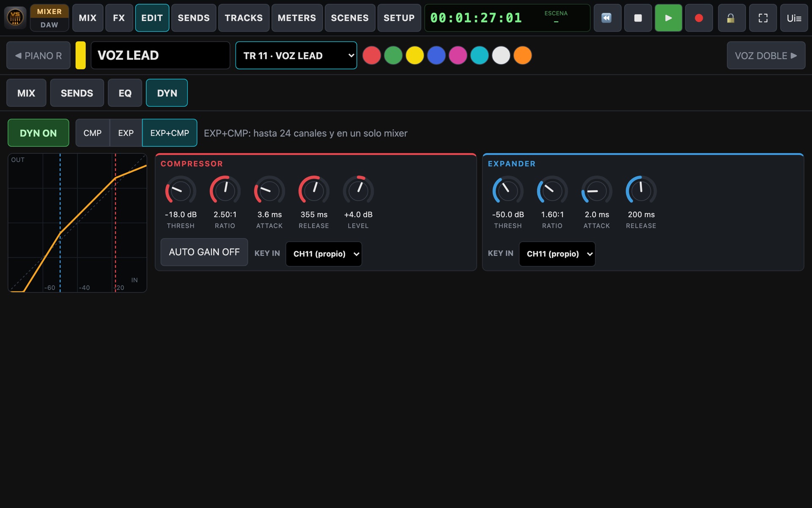Toggle the DYN ON switch off

click(x=38, y=133)
